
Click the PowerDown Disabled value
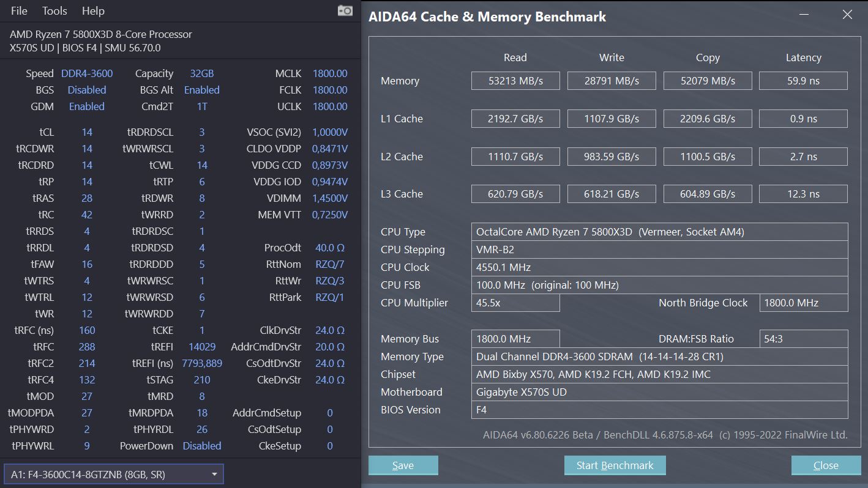(202, 446)
